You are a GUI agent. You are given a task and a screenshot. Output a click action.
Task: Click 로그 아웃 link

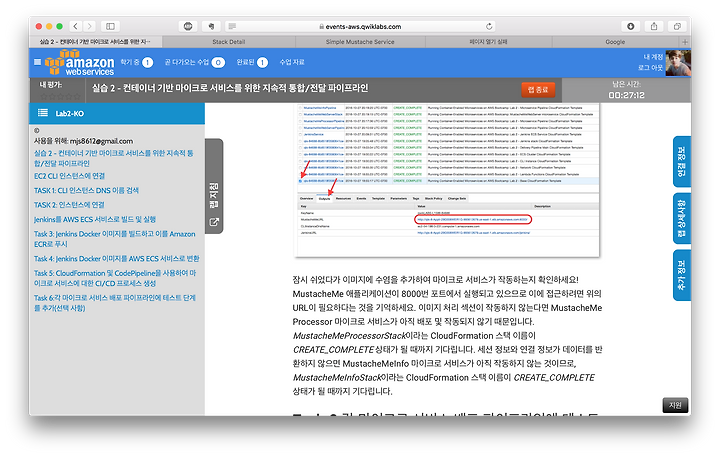[x=650, y=68]
